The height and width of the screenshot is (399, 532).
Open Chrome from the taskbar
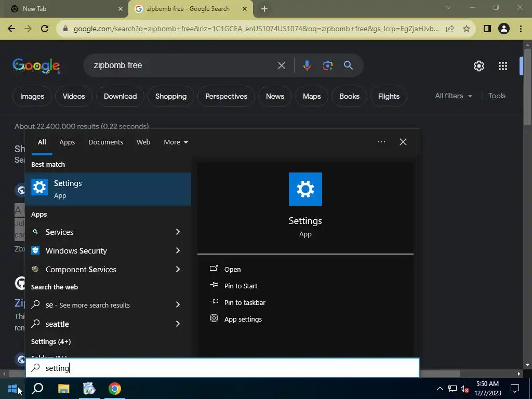tap(115, 389)
